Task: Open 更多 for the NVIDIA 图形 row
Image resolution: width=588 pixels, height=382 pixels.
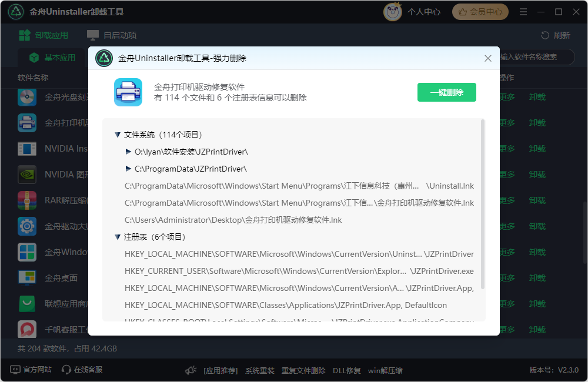Action: click(508, 175)
